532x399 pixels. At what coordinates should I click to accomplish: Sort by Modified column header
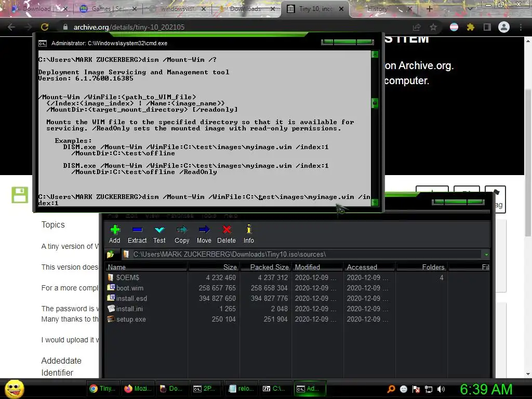[317, 268]
